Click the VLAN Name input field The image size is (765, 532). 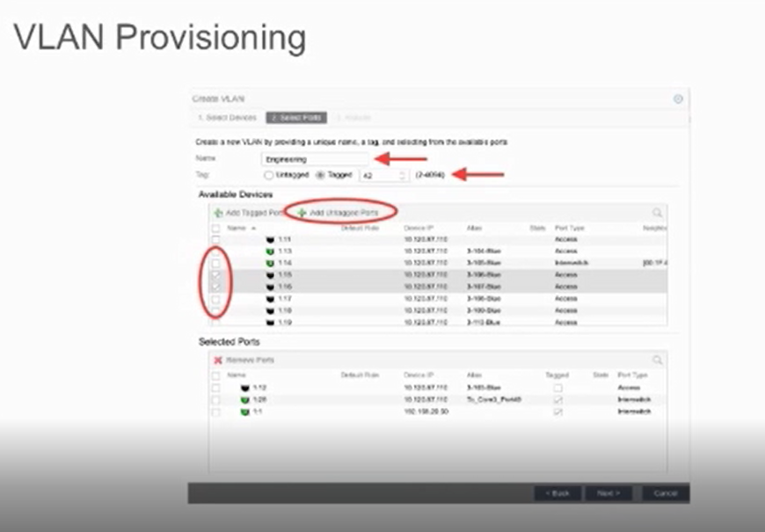315,159
